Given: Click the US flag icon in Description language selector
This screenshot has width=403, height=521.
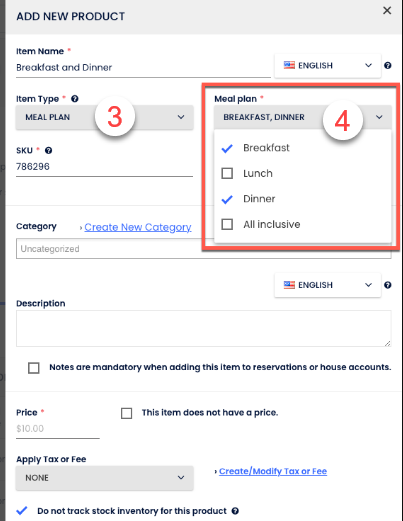Looking at the screenshot, I should coord(289,285).
